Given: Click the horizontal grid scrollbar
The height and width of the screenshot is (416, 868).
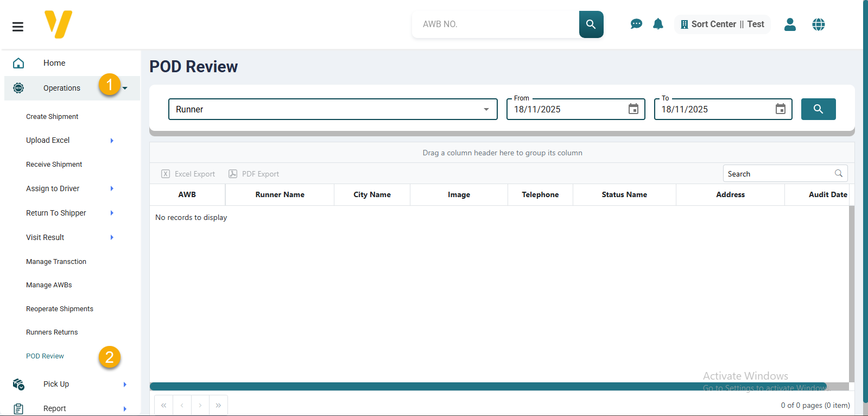Looking at the screenshot, I should [488, 387].
